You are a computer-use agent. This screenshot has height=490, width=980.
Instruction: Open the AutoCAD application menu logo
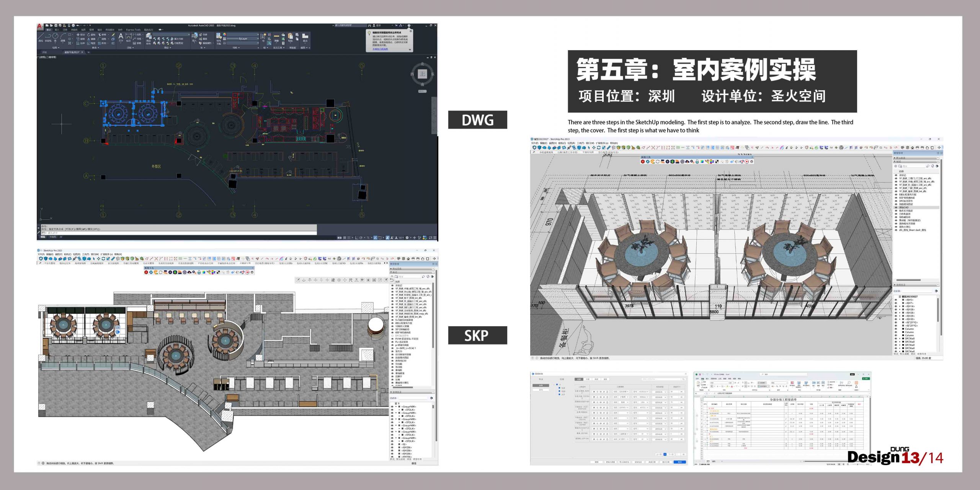tap(40, 26)
